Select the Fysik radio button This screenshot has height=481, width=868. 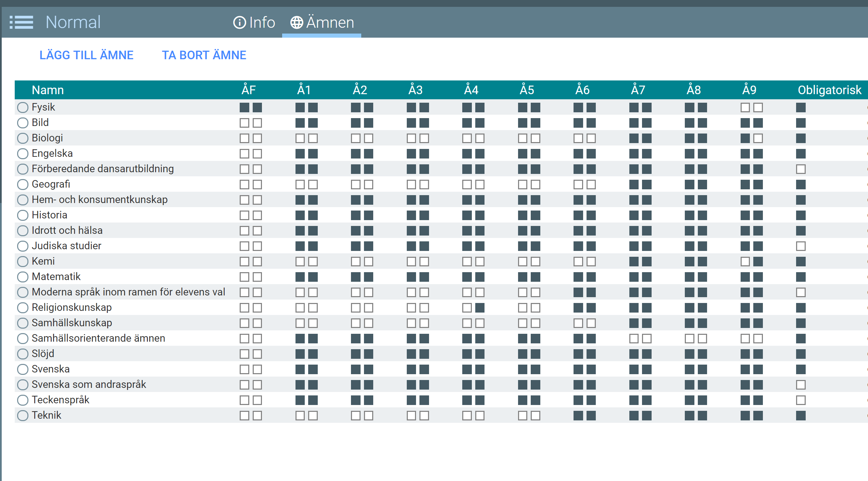point(23,107)
